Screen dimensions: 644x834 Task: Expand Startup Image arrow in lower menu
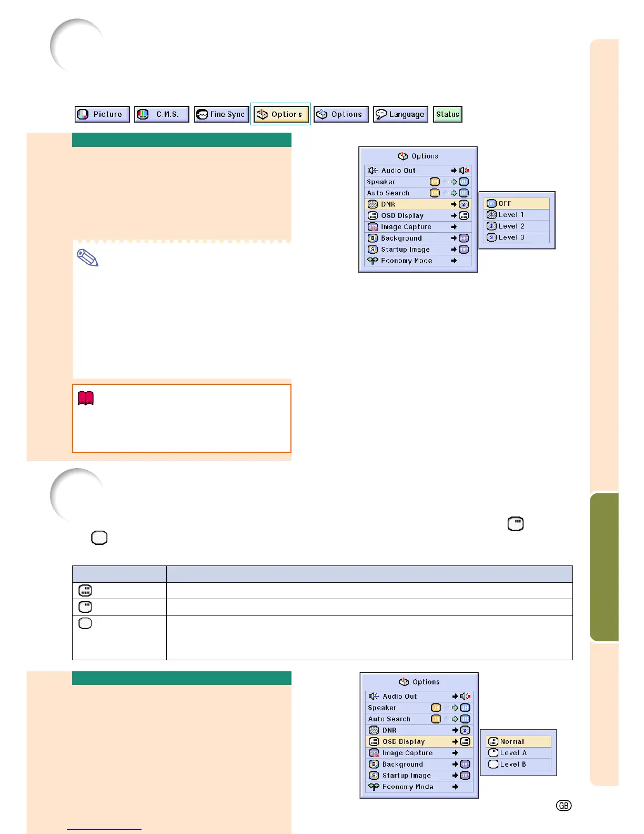455,776
